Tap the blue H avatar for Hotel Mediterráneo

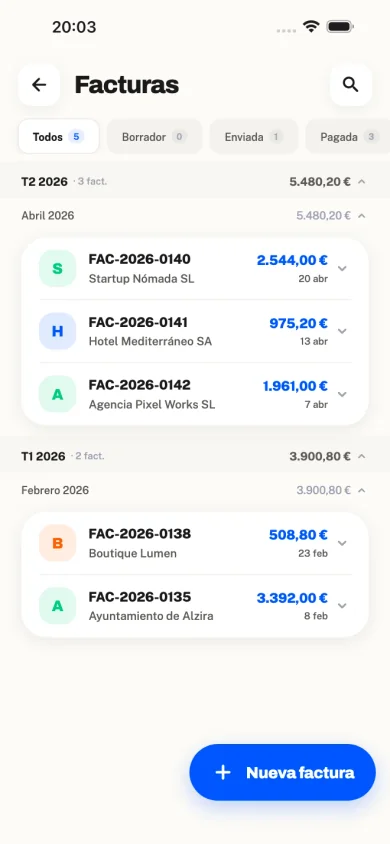[58, 331]
